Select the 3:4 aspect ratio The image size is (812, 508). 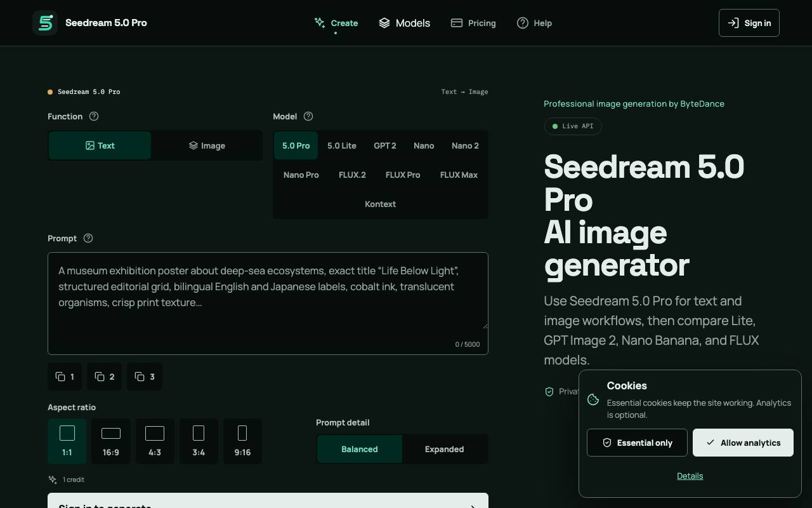click(199, 441)
